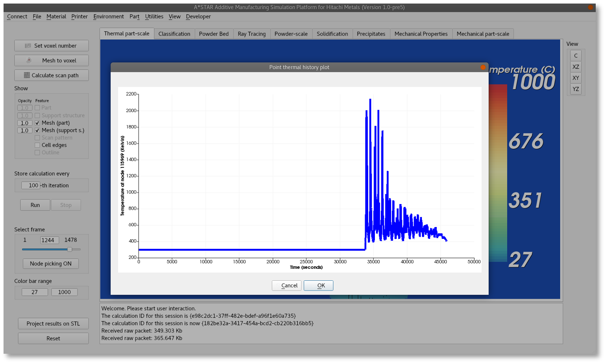Image resolution: width=606 pixels, height=364 pixels.
Task: Switch to the XZ view
Action: click(x=576, y=67)
